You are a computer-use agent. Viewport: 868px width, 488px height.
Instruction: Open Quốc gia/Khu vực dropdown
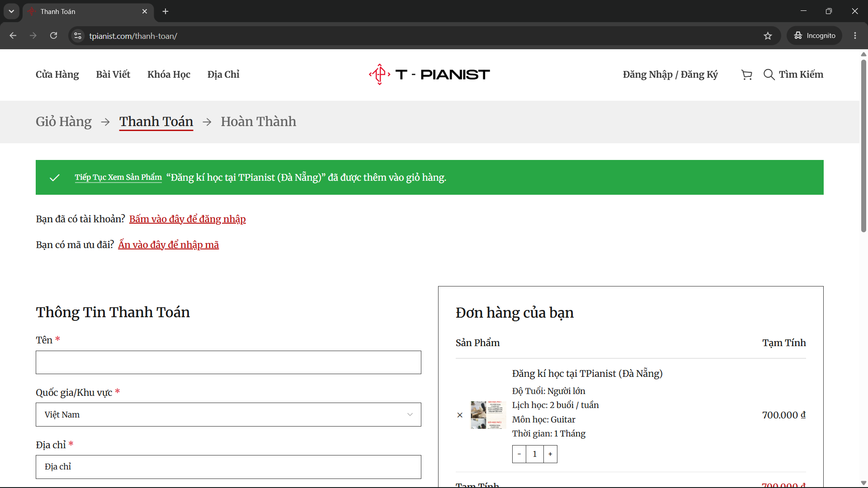click(x=228, y=415)
